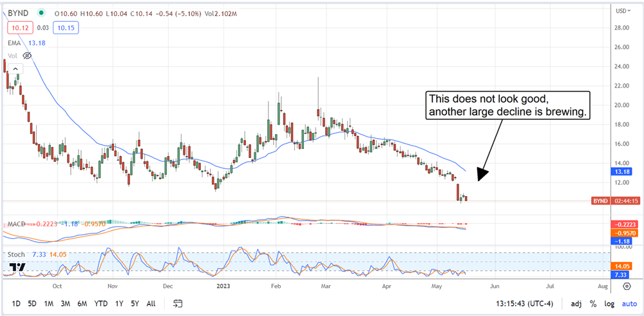Select the 6M time range

[x=82, y=304]
